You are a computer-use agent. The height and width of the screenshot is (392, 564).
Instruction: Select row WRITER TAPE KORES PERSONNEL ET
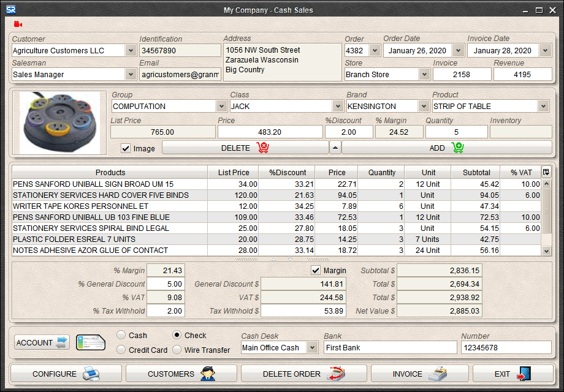coord(276,206)
